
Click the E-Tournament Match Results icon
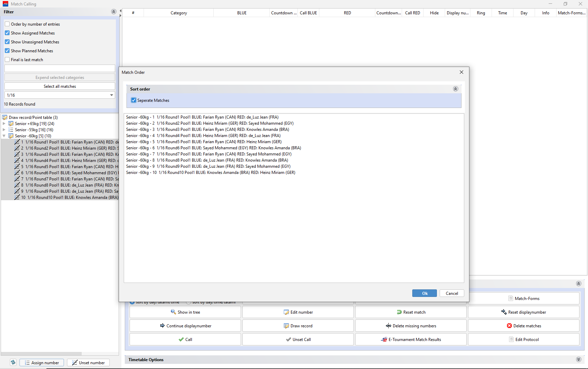coord(384,340)
